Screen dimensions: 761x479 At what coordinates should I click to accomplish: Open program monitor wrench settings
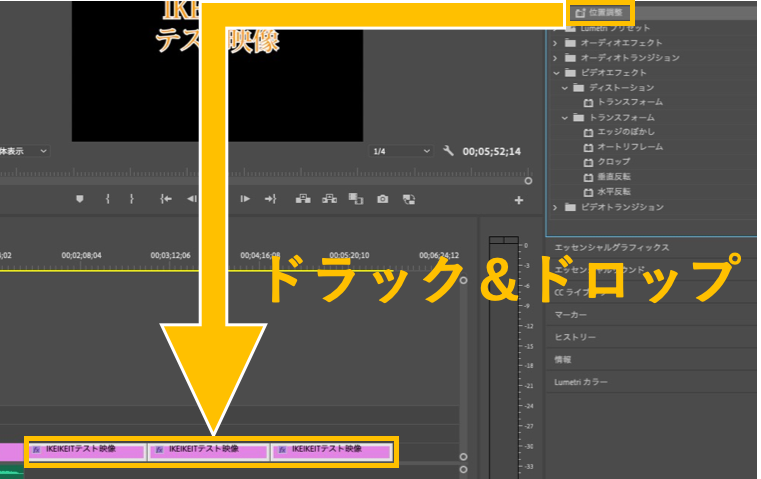point(448,151)
